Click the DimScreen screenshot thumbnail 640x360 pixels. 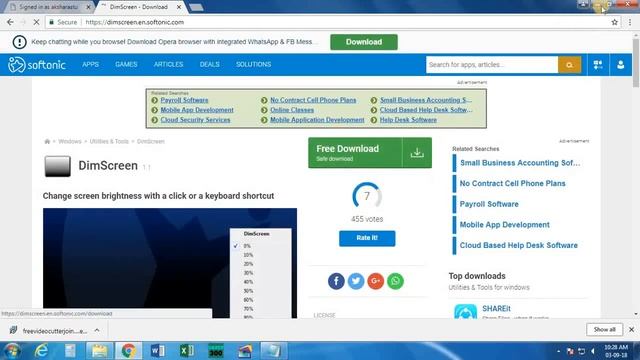pos(170,263)
